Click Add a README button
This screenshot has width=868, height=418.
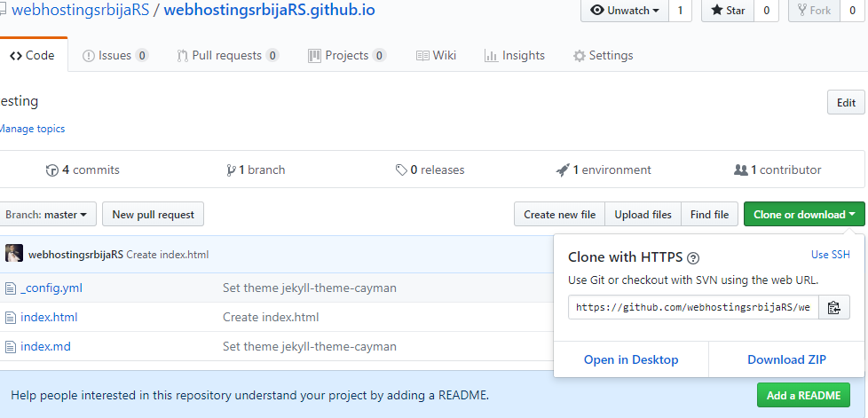803,395
